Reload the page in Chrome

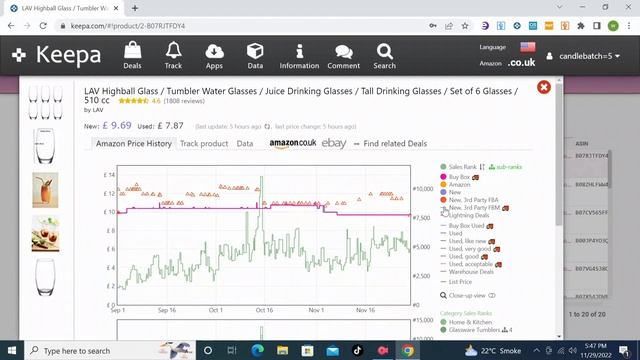tap(43, 26)
